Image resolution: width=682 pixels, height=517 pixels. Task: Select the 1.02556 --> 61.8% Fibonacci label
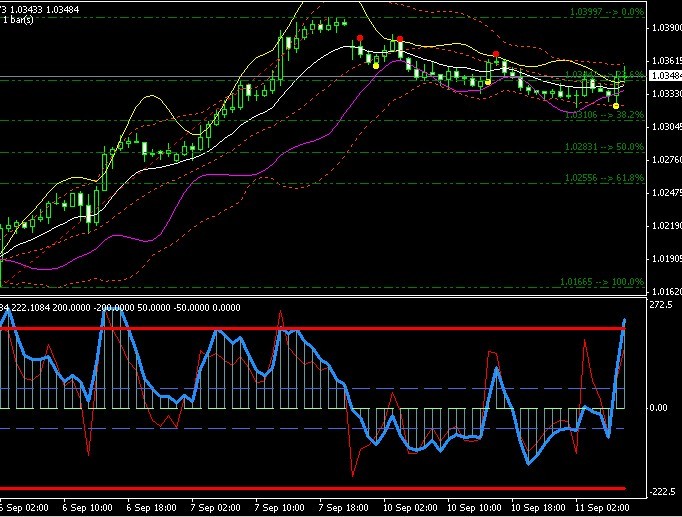(604, 178)
